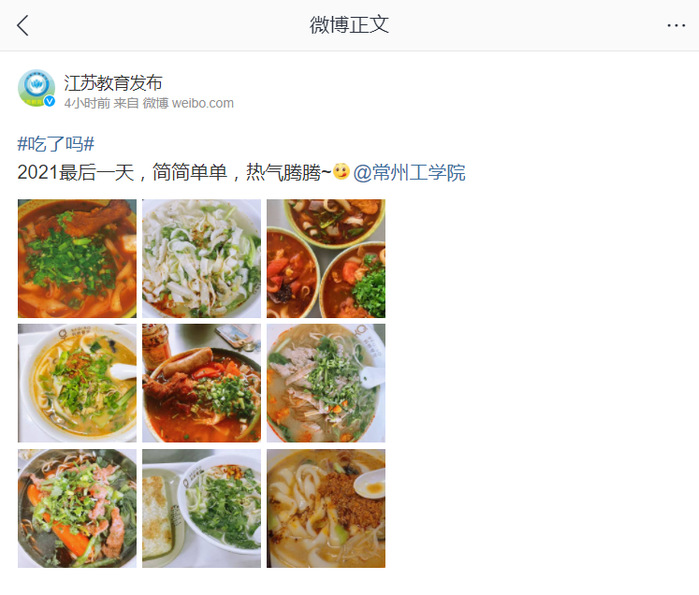Open the pale broth sliced meat noodle photo
This screenshot has width=699, height=595.
click(x=326, y=383)
